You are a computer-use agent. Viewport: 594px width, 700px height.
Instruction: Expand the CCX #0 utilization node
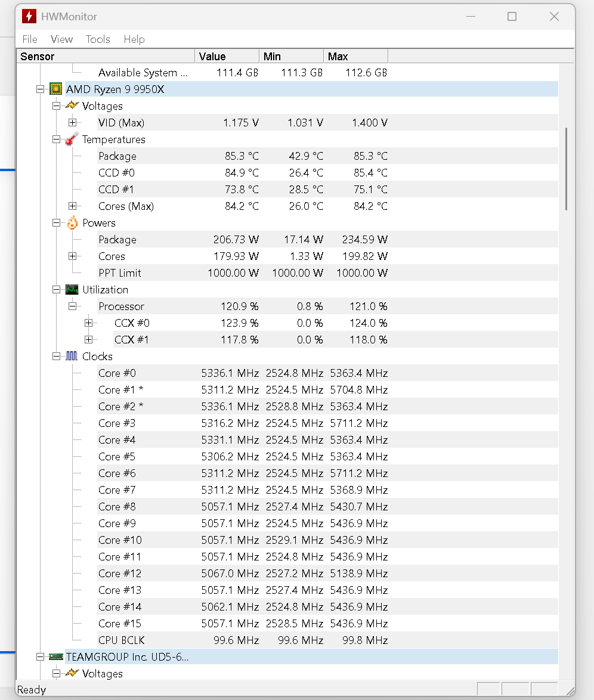(88, 323)
